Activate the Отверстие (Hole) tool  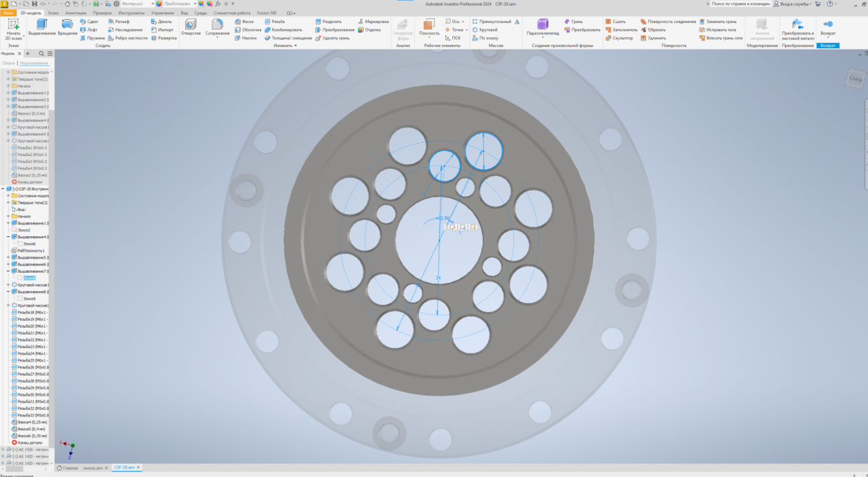point(191,27)
